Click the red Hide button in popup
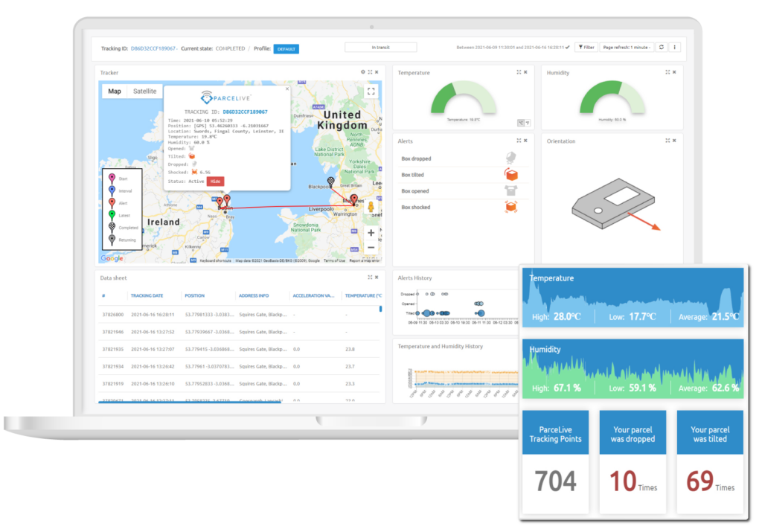Viewport: 762px width, 532px height. tap(214, 181)
